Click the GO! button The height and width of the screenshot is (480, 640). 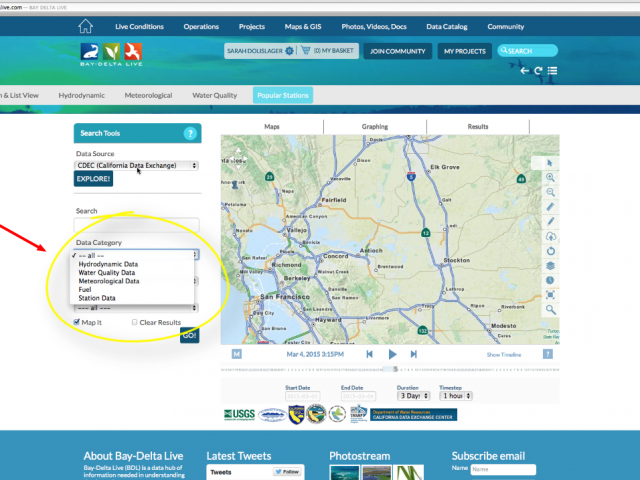tap(190, 336)
